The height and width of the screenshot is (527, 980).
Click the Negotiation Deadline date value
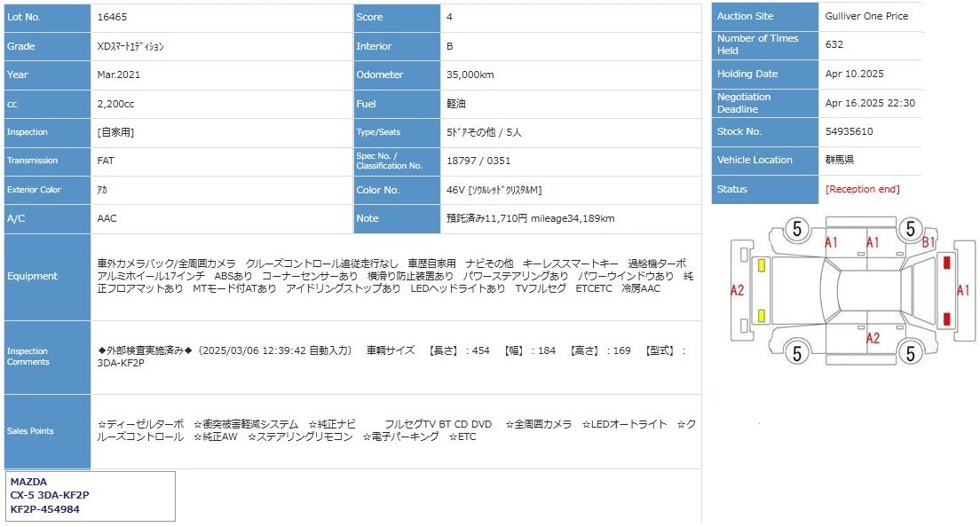click(870, 103)
